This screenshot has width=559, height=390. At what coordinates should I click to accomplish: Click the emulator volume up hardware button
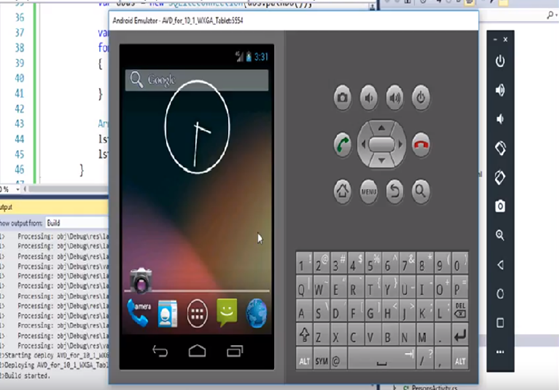(x=395, y=97)
